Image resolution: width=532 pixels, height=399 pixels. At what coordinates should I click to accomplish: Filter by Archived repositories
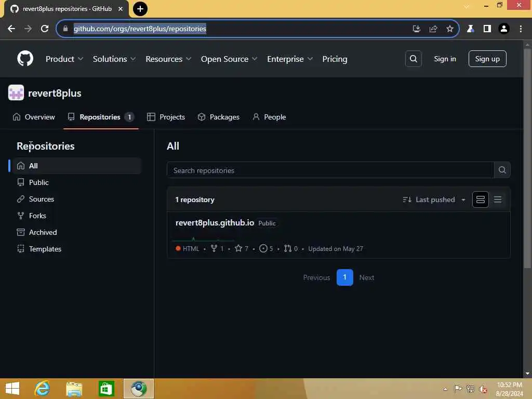77,232
